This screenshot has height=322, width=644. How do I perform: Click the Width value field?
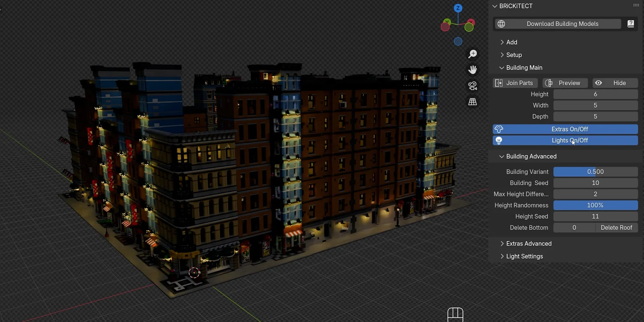[596, 105]
